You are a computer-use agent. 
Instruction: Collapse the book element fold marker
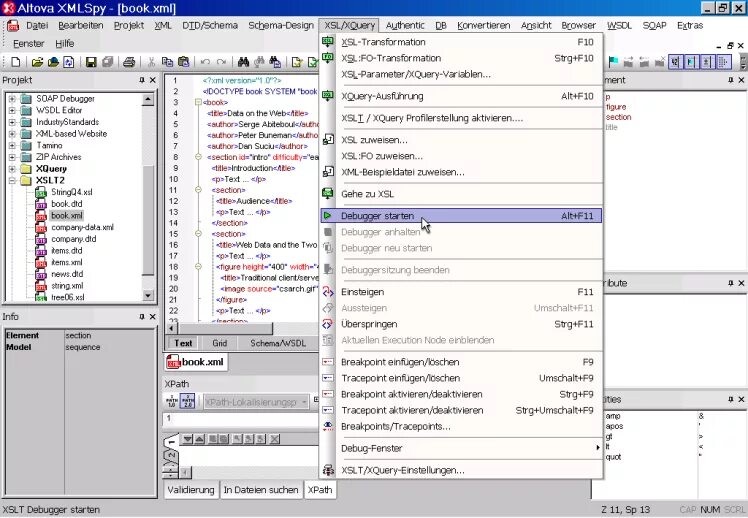(198, 103)
